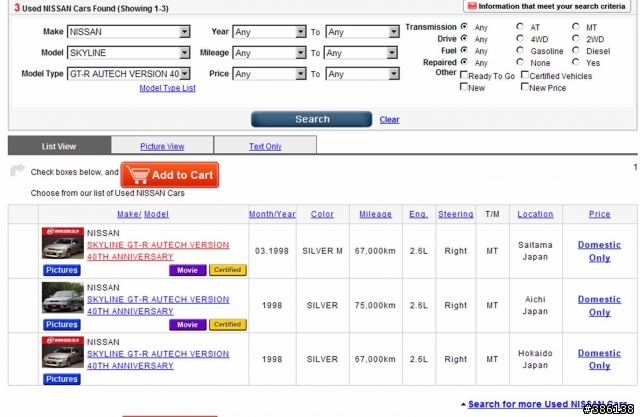Expand the Model Type dropdown
Viewport: 640px width, 417px height.
pyautogui.click(x=129, y=74)
